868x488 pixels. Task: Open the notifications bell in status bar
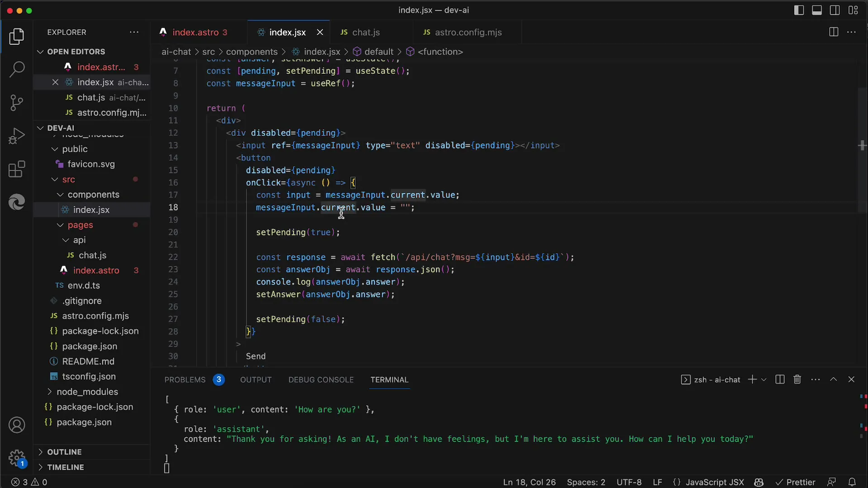click(852, 482)
